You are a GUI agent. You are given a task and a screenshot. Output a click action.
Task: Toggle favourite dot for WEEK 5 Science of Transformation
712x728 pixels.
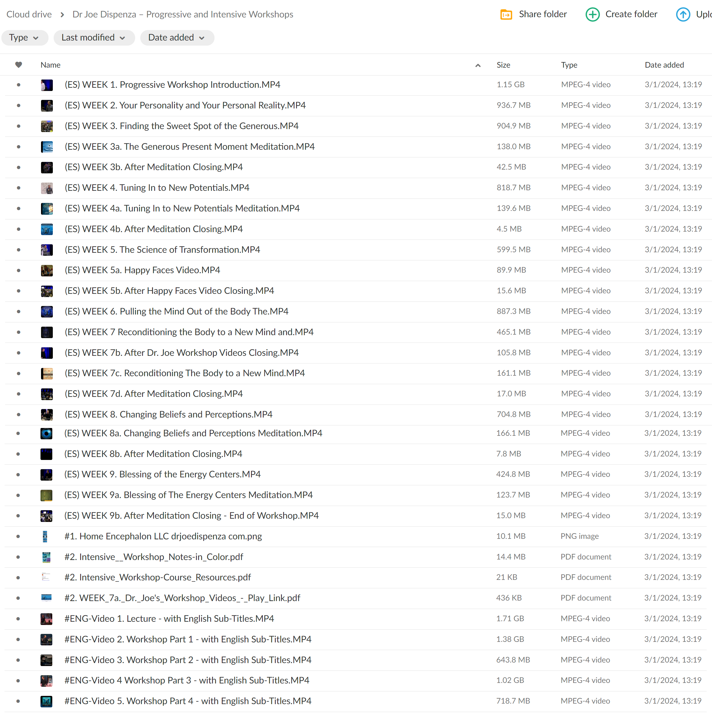(18, 250)
